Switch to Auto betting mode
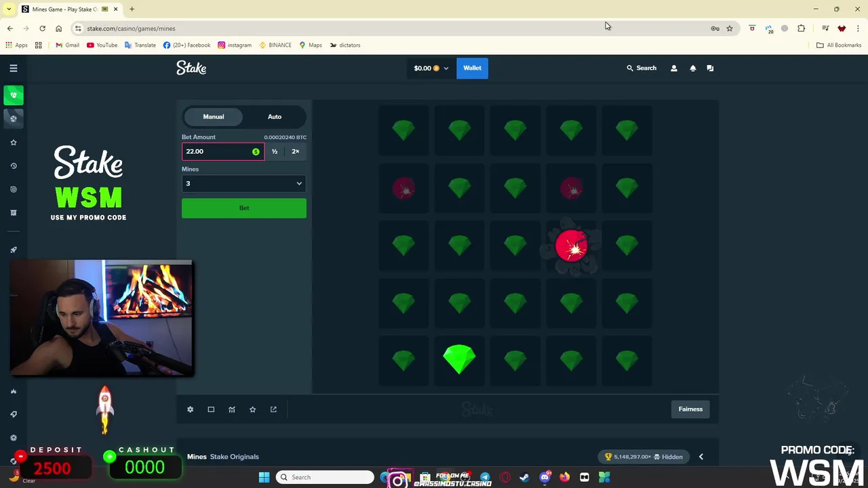 [275, 117]
